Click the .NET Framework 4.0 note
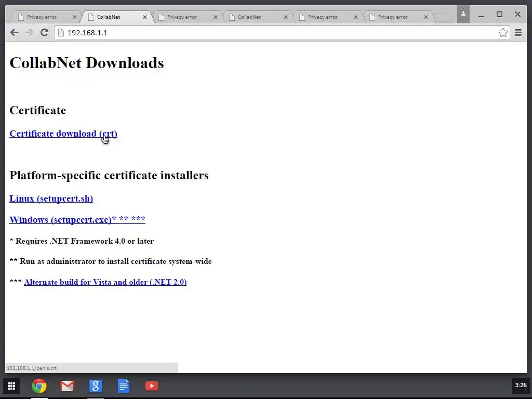The width and height of the screenshot is (532, 399). coord(82,241)
